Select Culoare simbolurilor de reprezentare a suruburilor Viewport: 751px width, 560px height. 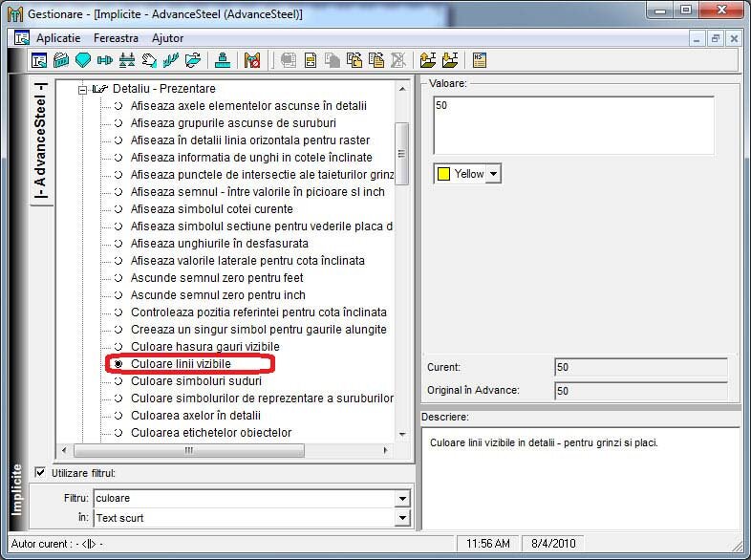[262, 398]
